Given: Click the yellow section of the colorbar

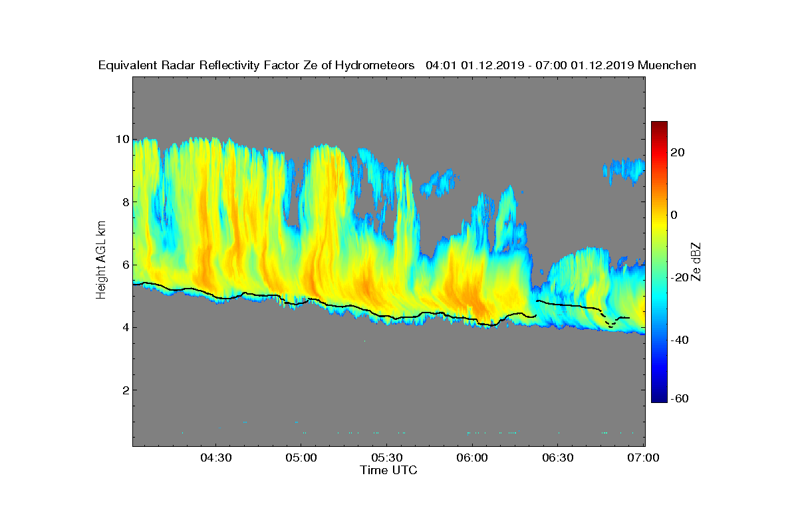Looking at the screenshot, I should click(659, 226).
